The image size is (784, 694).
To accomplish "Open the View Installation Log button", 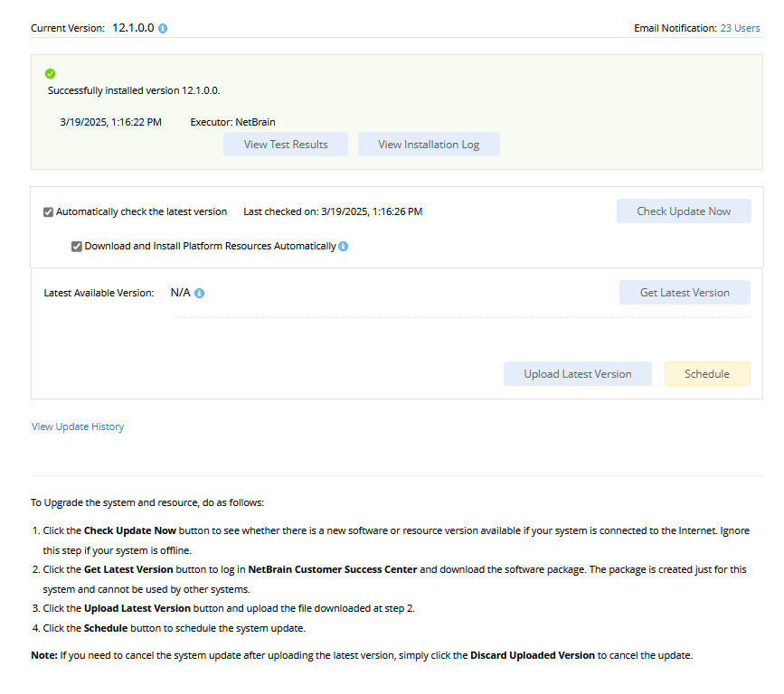I will pyautogui.click(x=429, y=145).
